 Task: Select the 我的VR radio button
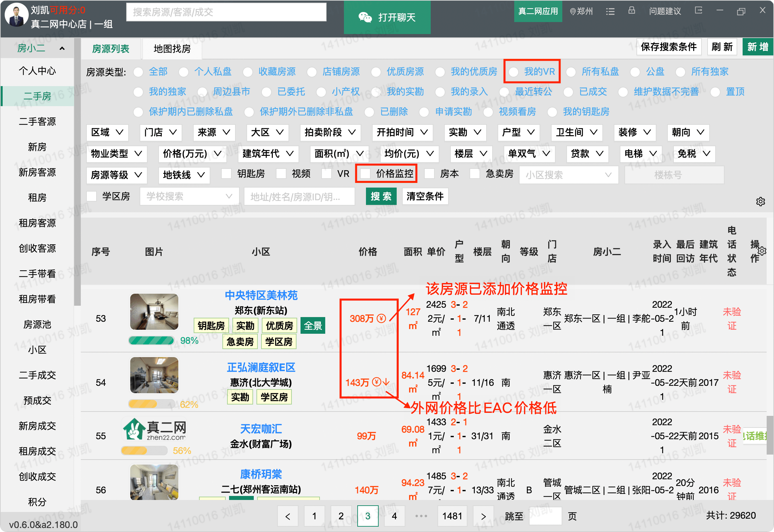pyautogui.click(x=514, y=72)
